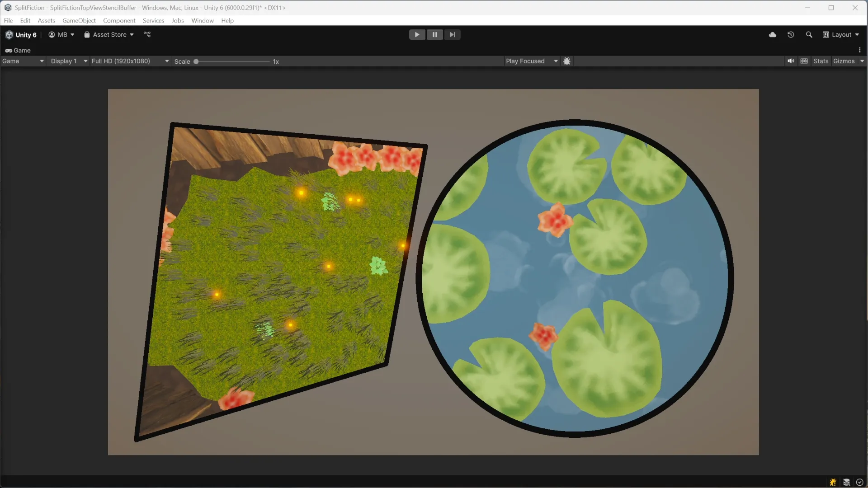Image resolution: width=868 pixels, height=488 pixels.
Task: Click the Asset Store button
Action: pos(109,35)
